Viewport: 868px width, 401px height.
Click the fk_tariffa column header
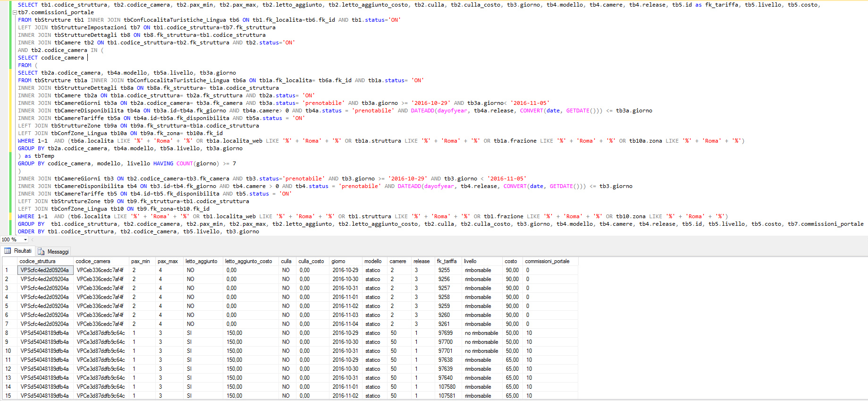pos(448,261)
